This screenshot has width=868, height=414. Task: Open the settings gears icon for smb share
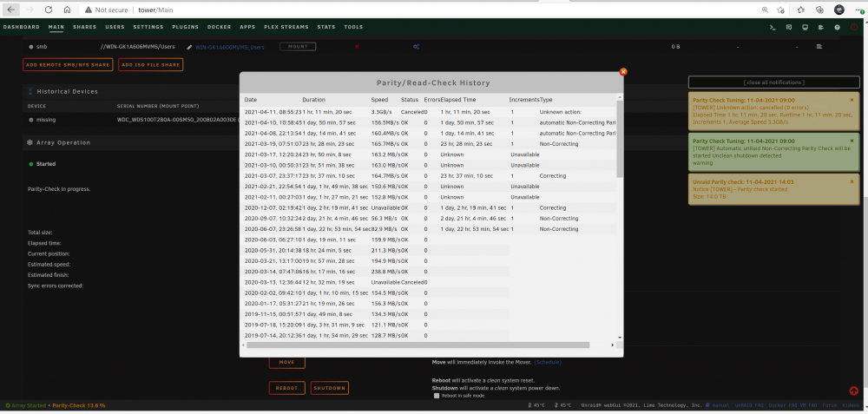click(417, 47)
